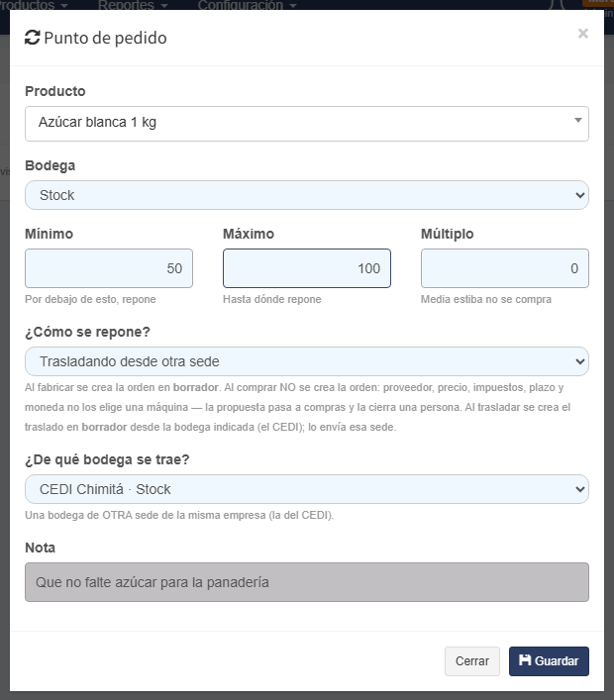Screen dimensions: 614x700
Task: Open the ¿De qué bodega se trae? dropdown
Action: [x=307, y=489]
